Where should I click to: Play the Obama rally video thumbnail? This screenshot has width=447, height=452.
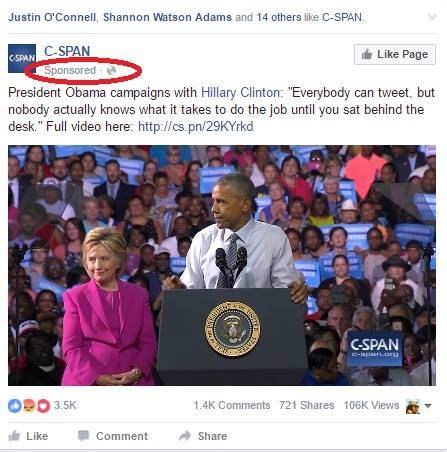click(x=222, y=265)
